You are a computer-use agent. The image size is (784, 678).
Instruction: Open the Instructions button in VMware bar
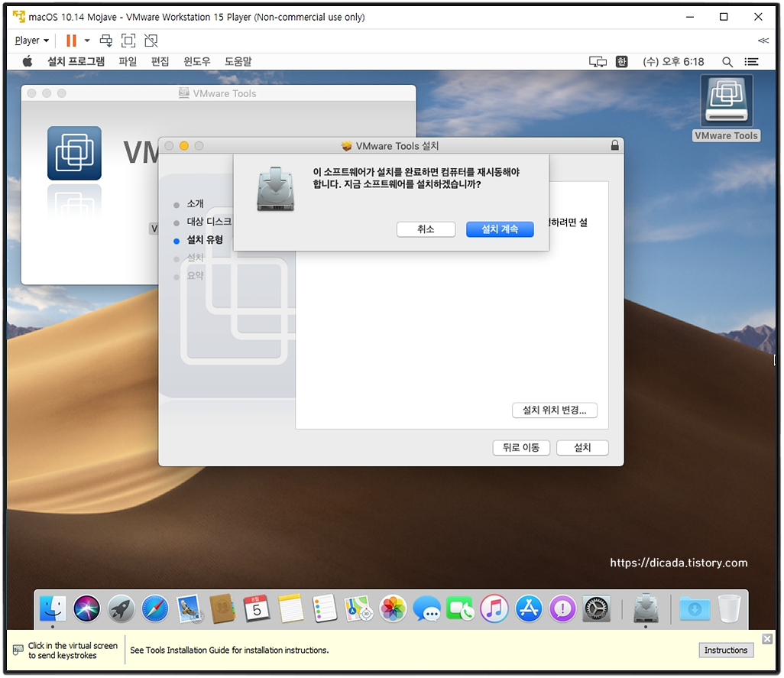click(x=725, y=650)
